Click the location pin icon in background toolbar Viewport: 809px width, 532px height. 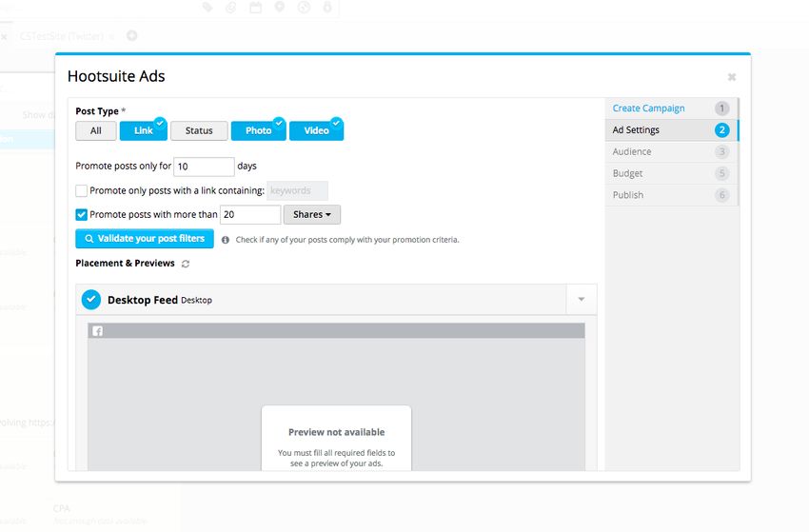tap(279, 7)
